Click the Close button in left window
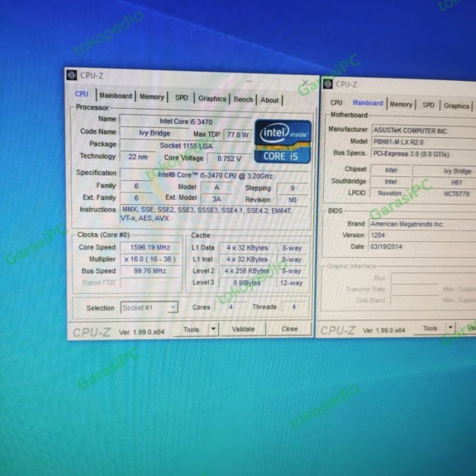 pos(290,329)
